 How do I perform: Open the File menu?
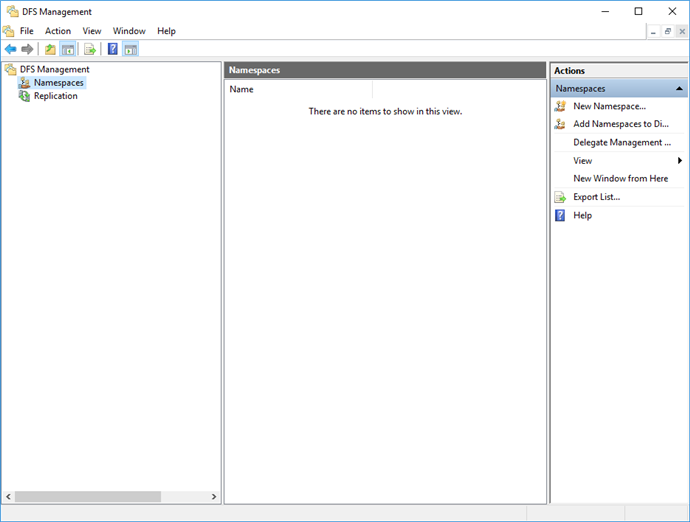coord(26,31)
